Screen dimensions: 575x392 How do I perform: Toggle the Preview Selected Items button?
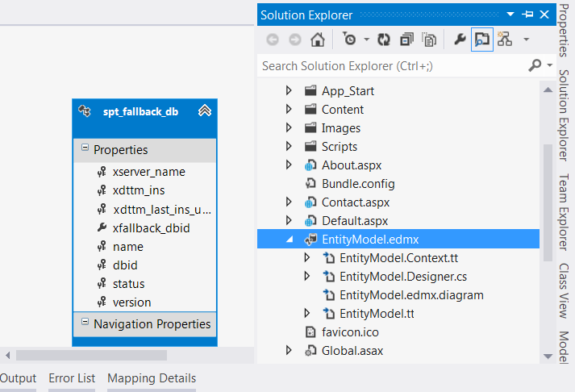[x=482, y=39]
